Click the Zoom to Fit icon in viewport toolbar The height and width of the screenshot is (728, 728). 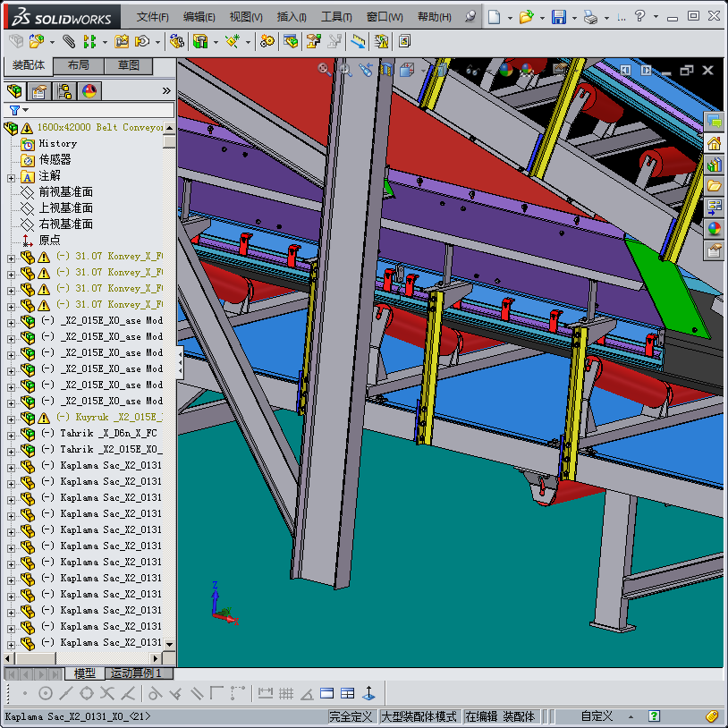tap(325, 69)
